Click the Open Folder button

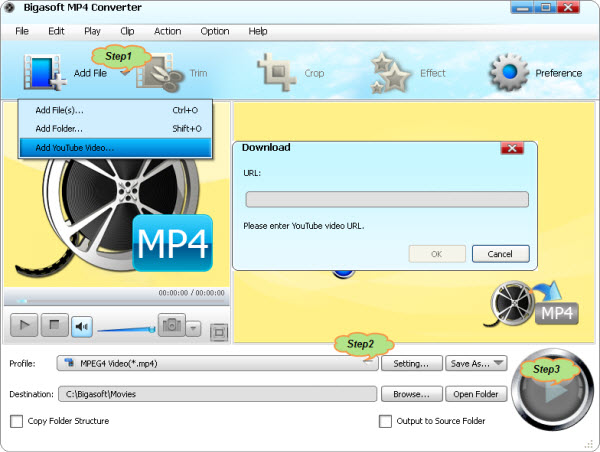click(476, 394)
